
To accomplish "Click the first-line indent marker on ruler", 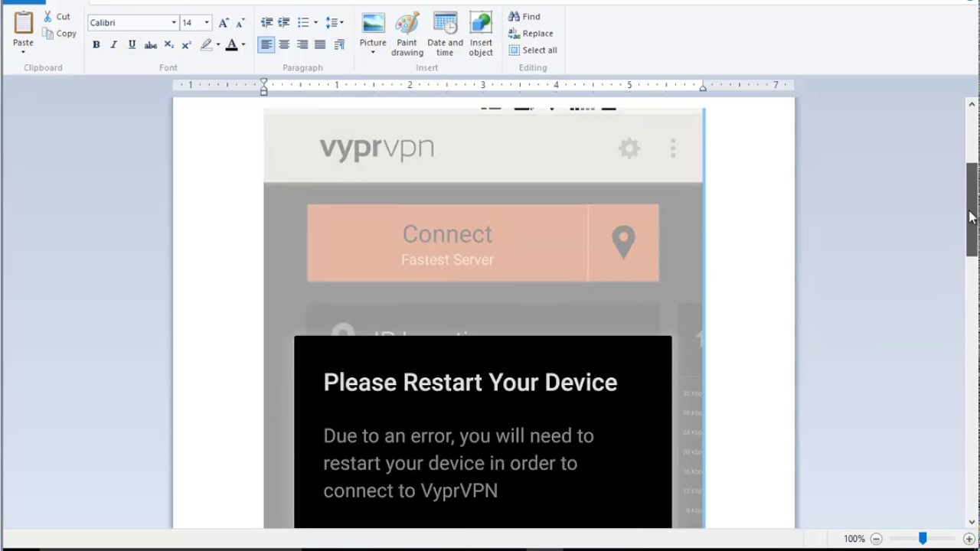I will click(263, 81).
